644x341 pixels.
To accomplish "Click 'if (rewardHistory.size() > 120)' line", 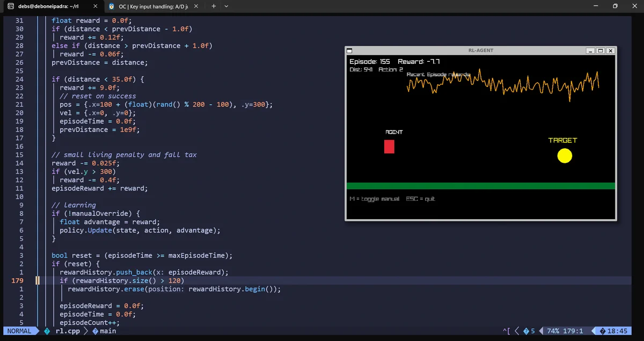I will pyautogui.click(x=122, y=280).
